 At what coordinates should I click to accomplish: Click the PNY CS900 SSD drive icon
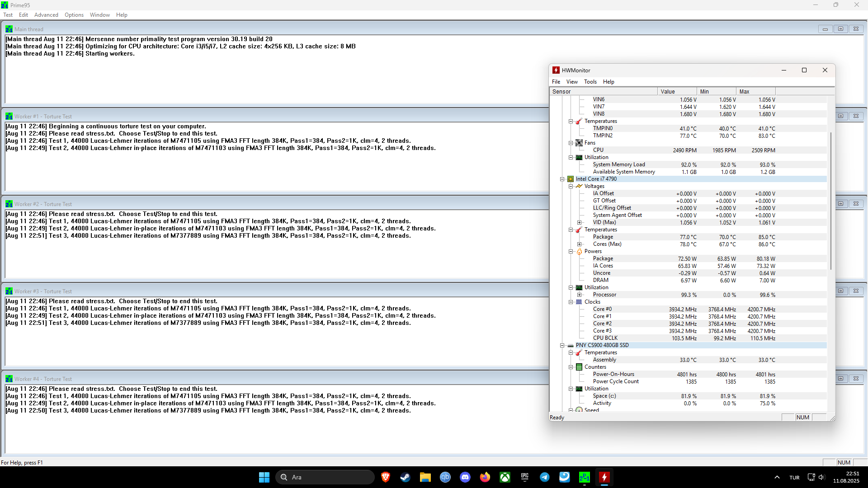[571, 346]
